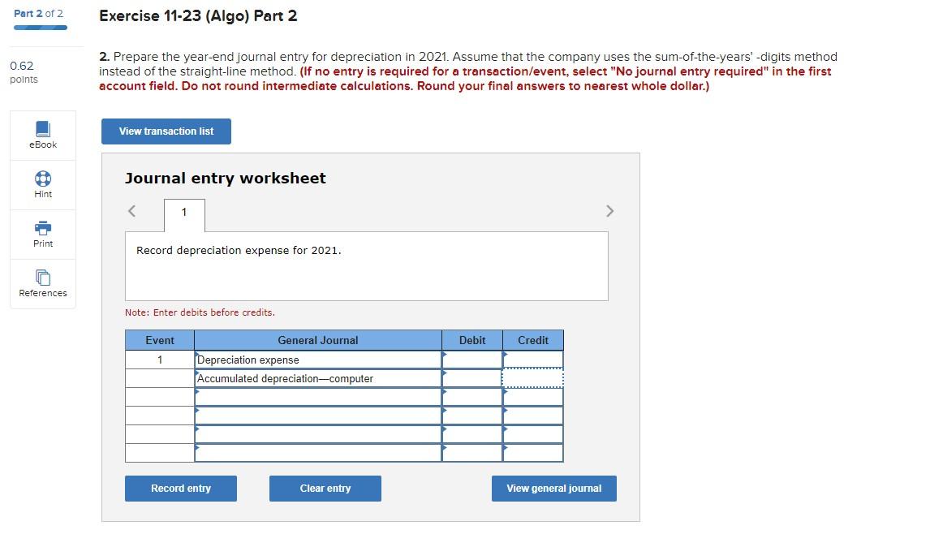Click the General Journal column header
The image size is (930, 560).
click(318, 341)
